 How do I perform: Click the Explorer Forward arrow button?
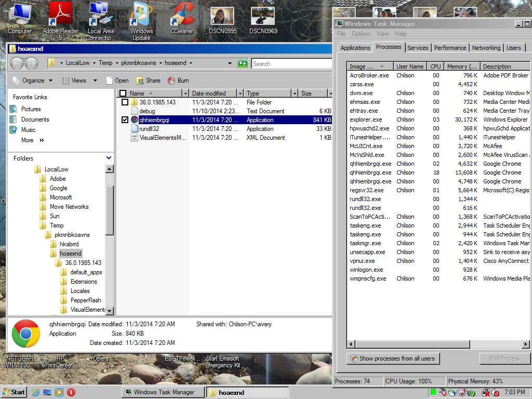tap(31, 63)
